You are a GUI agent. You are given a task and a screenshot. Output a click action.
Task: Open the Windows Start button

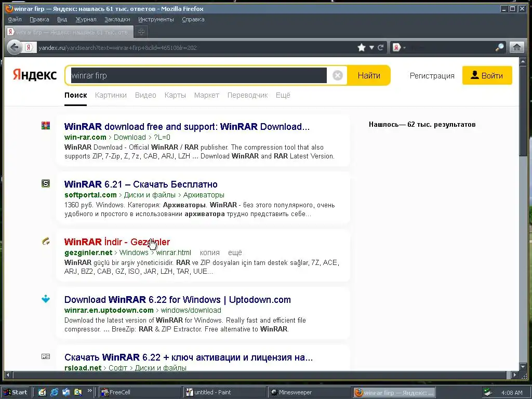click(15, 392)
